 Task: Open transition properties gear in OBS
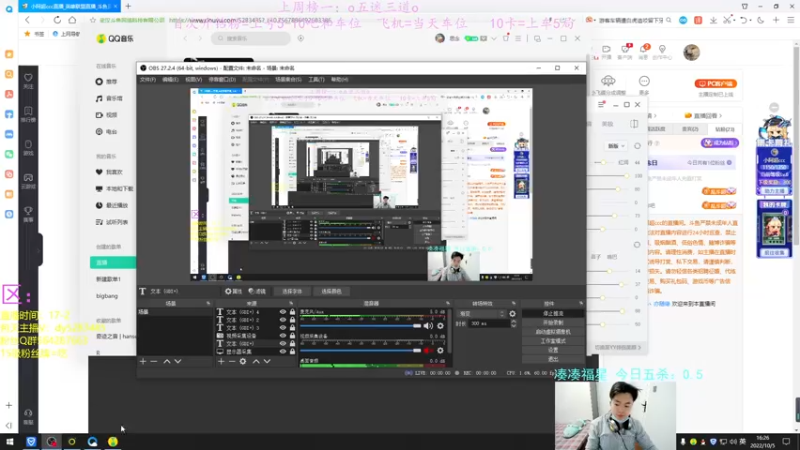point(512,314)
